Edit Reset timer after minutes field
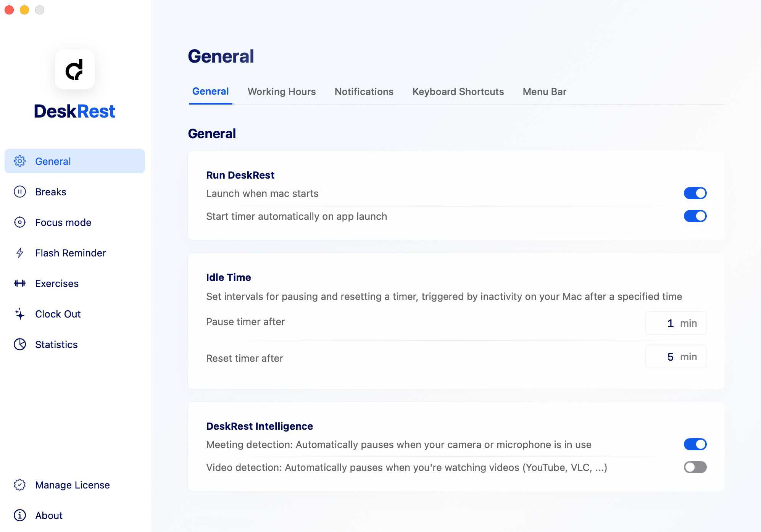Screen dimensions: 761x532 point(676,356)
